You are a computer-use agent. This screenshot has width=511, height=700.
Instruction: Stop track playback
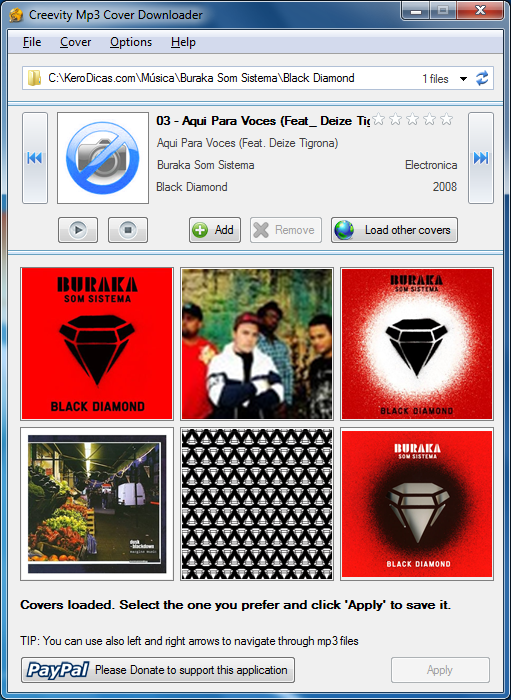[x=128, y=230]
